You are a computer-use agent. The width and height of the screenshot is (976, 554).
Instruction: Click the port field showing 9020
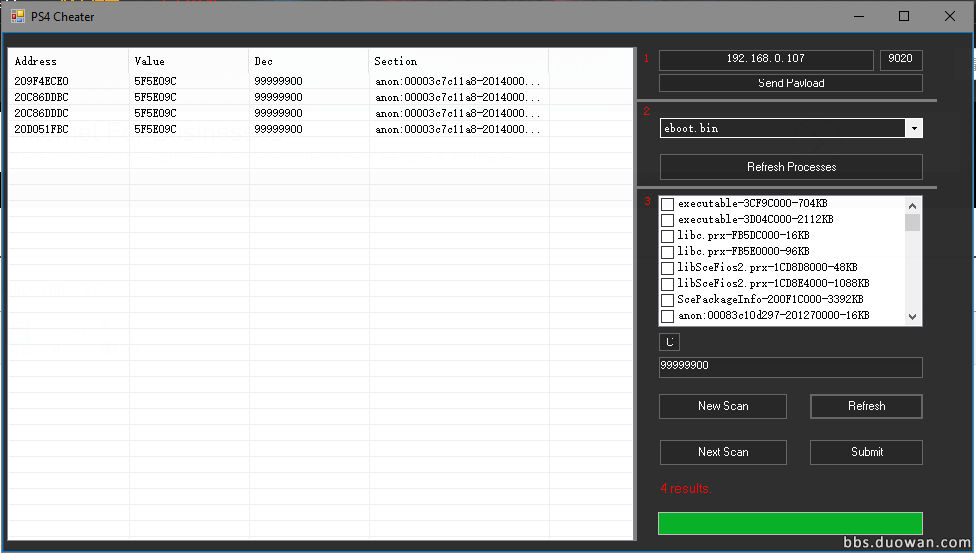[x=901, y=60]
